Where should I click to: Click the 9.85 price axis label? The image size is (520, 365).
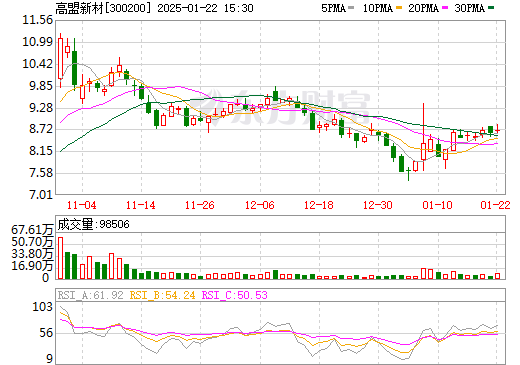click(x=41, y=86)
